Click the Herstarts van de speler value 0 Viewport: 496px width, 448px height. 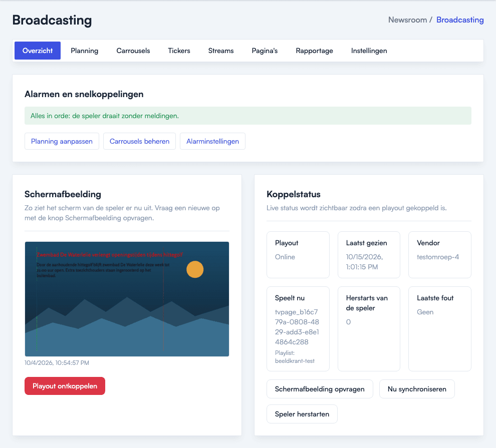coord(348,322)
